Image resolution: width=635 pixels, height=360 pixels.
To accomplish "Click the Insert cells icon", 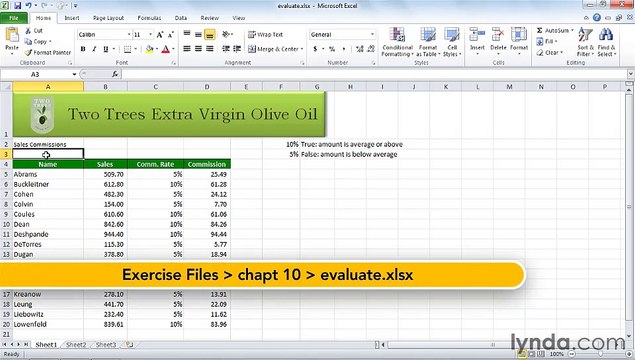I will [477, 35].
